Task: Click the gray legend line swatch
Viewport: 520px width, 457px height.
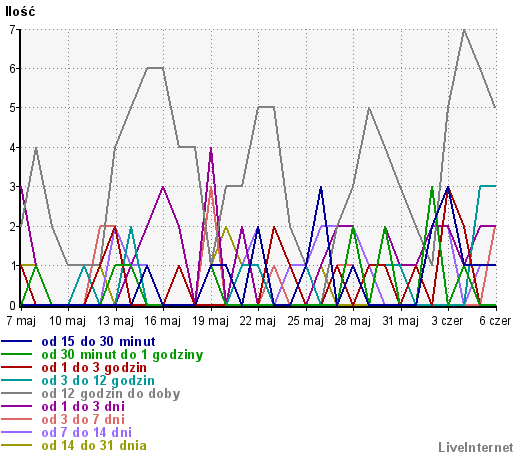Action: [x=17, y=393]
